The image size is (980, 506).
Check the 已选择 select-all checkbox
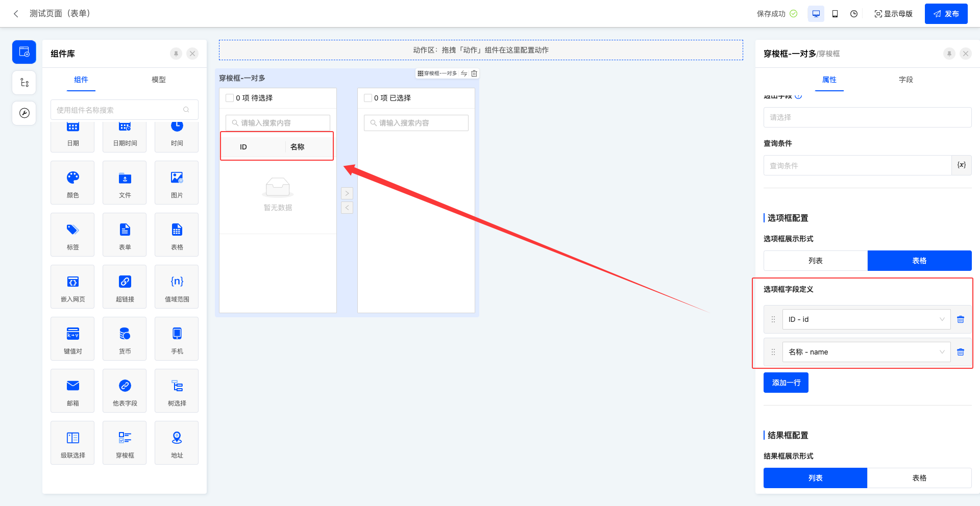click(x=367, y=98)
